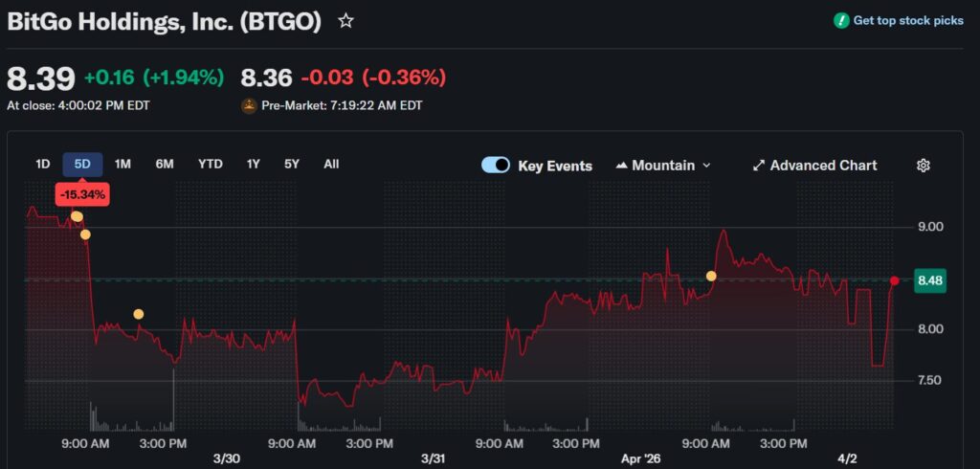Open the Advanced Chart view

tap(823, 166)
